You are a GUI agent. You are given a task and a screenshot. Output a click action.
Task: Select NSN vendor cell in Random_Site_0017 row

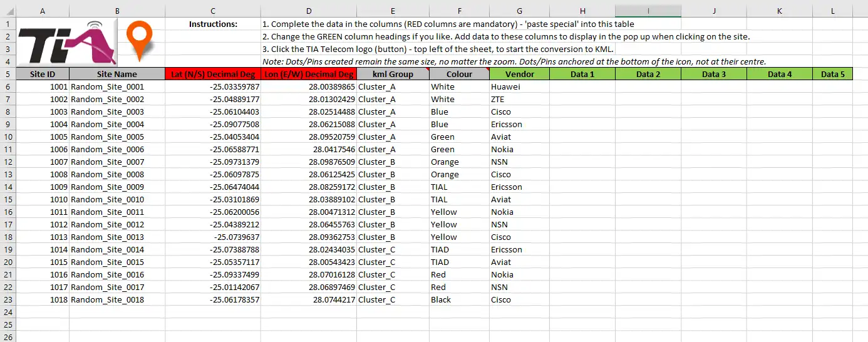(x=520, y=287)
